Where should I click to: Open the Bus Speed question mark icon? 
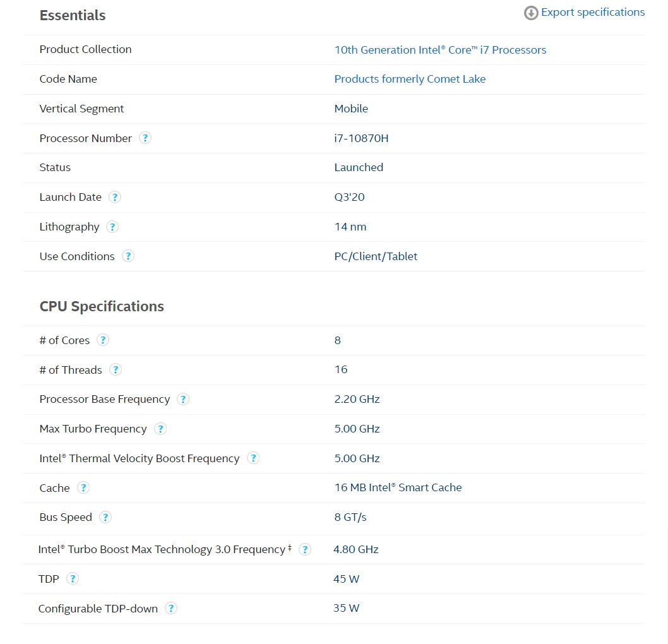[105, 517]
